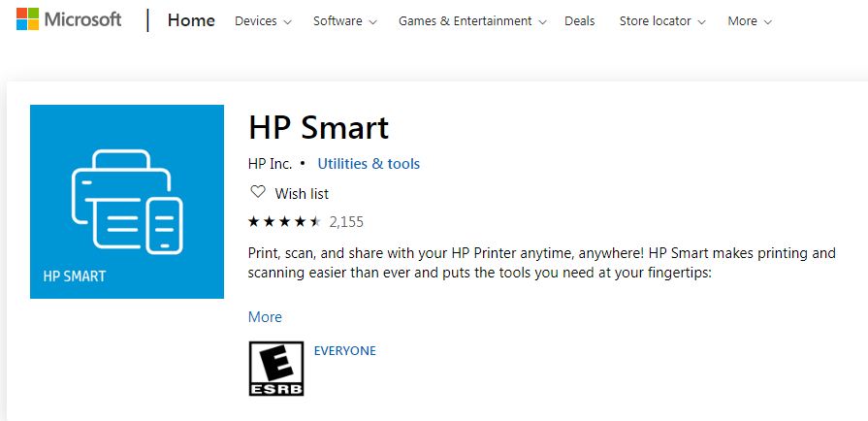Open the Utilities & tools category link
Screen dimensions: 868x421
click(369, 164)
